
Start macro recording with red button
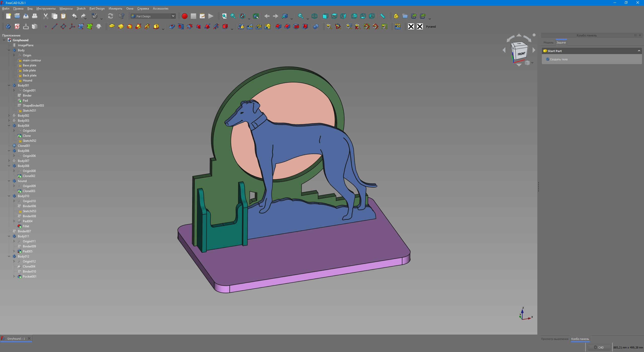[x=184, y=16]
